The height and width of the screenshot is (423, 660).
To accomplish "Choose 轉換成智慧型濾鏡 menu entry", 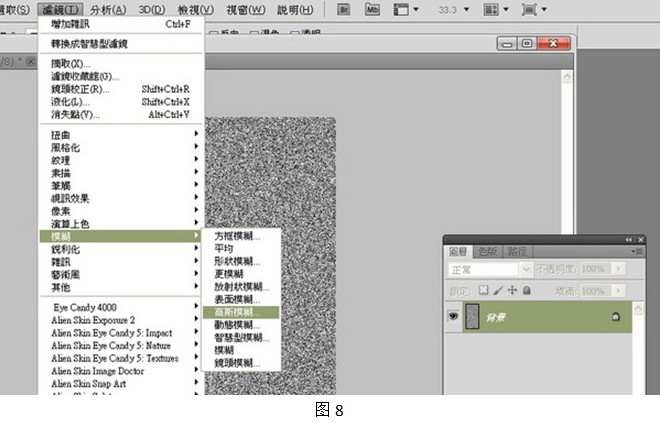I will pyautogui.click(x=121, y=44).
